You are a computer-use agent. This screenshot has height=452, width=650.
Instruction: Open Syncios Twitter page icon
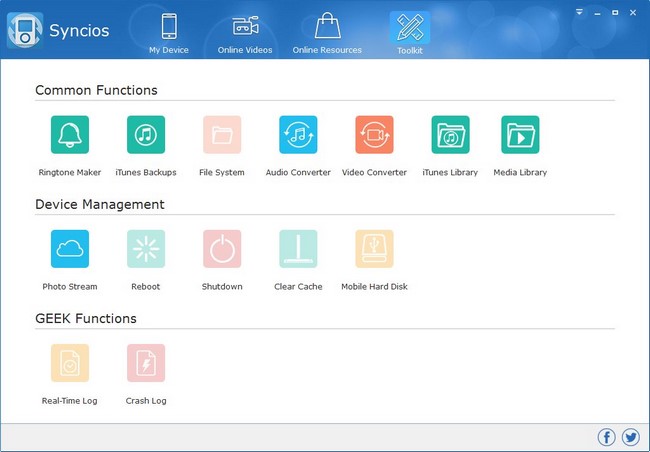(631, 437)
